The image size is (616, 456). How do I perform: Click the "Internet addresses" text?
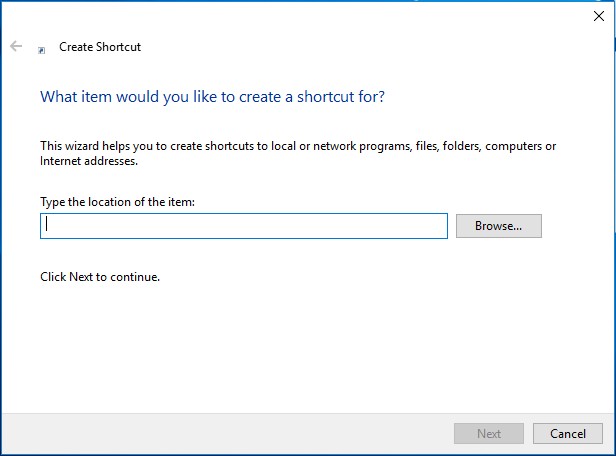coord(88,161)
